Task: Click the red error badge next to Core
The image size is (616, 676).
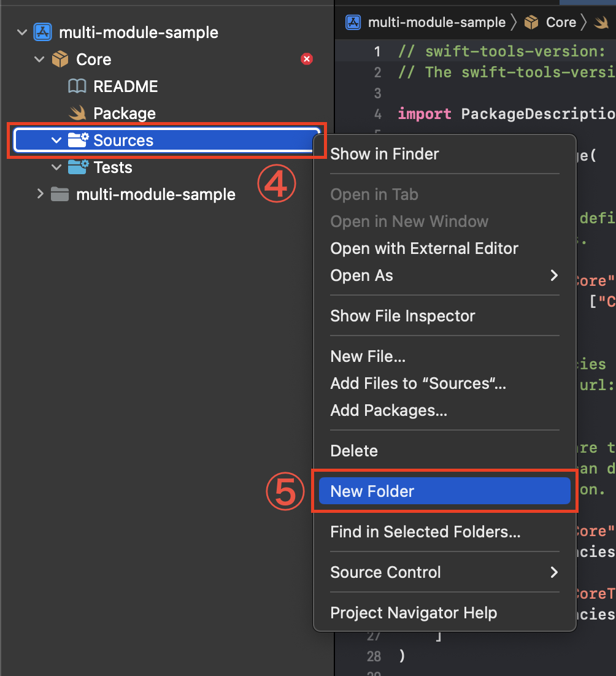Action: coord(307,59)
